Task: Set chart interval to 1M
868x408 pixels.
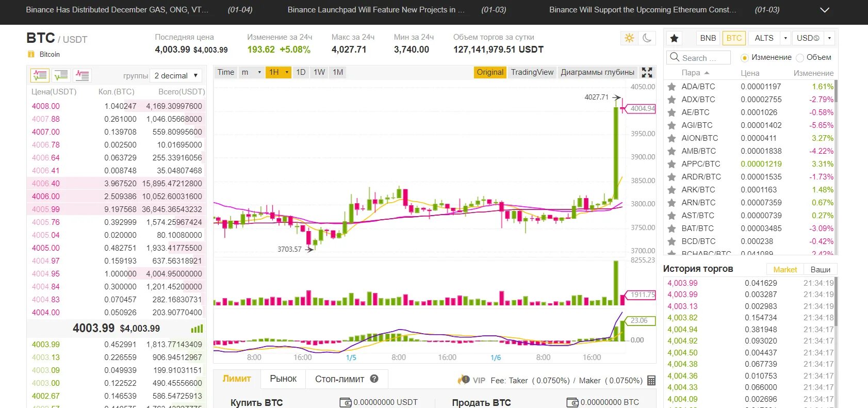Action: tap(338, 72)
